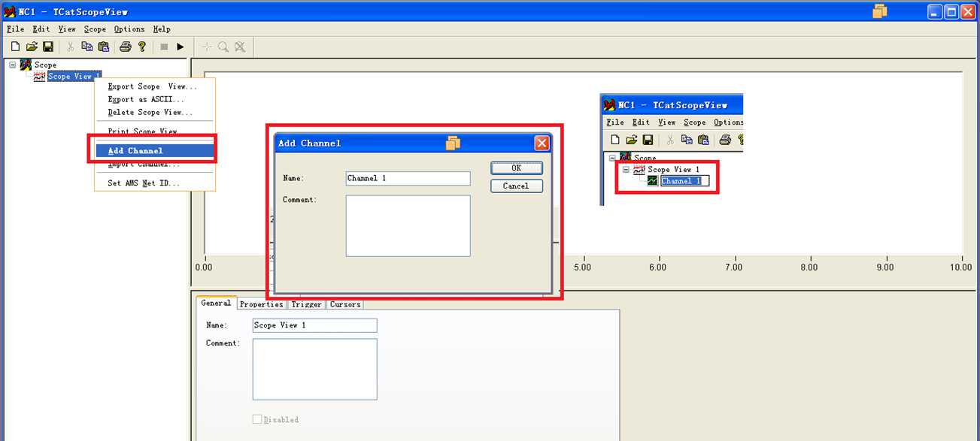Click the yellow question mark Help icon

142,47
